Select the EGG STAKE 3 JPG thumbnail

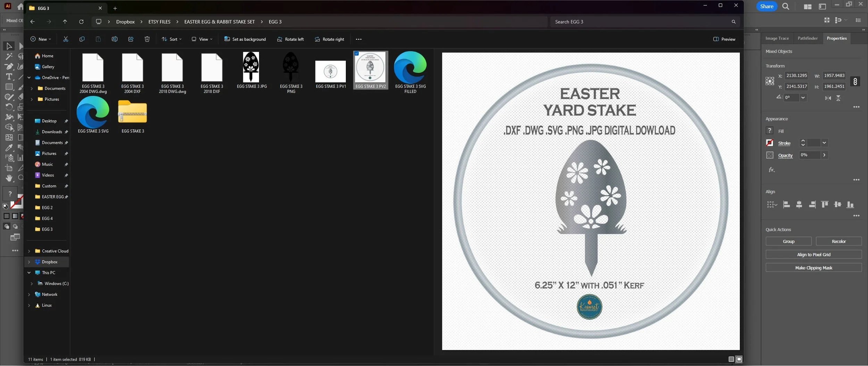(x=251, y=67)
